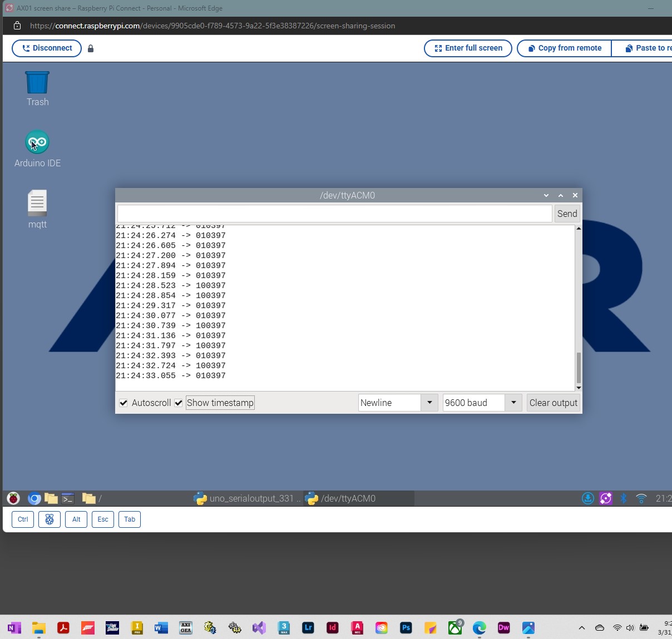Viewport: 672px width, 639px height.
Task: Launch Photoshop from the Windows taskbar
Action: (406, 627)
